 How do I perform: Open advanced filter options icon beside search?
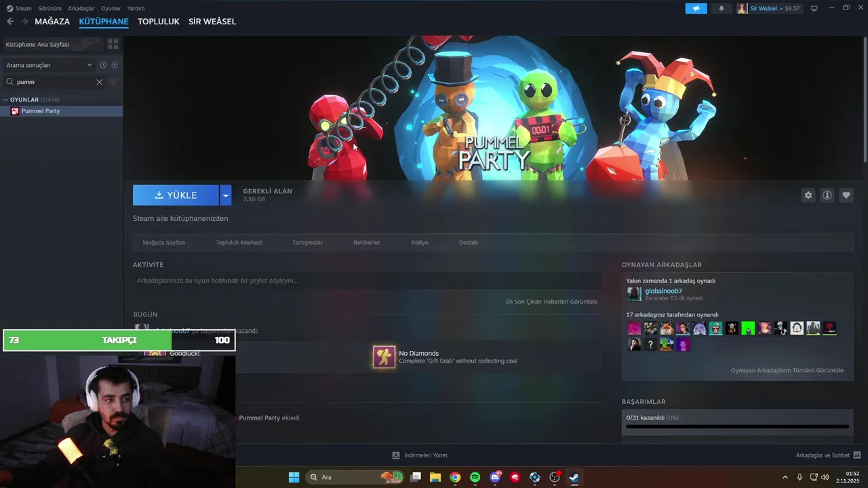113,82
